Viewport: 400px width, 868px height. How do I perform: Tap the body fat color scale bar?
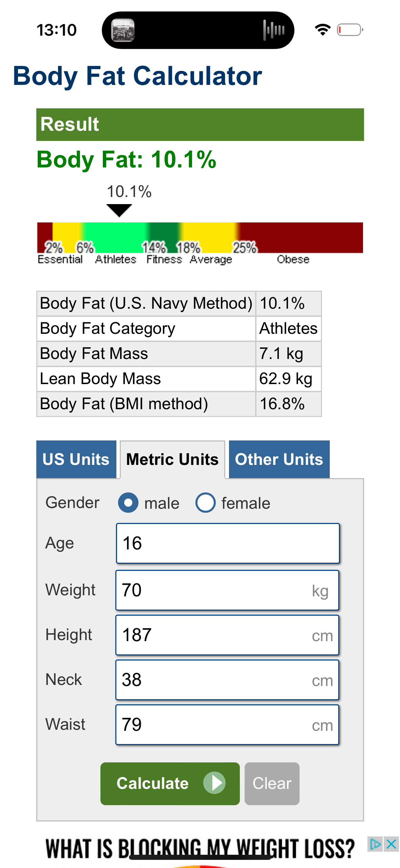(200, 238)
